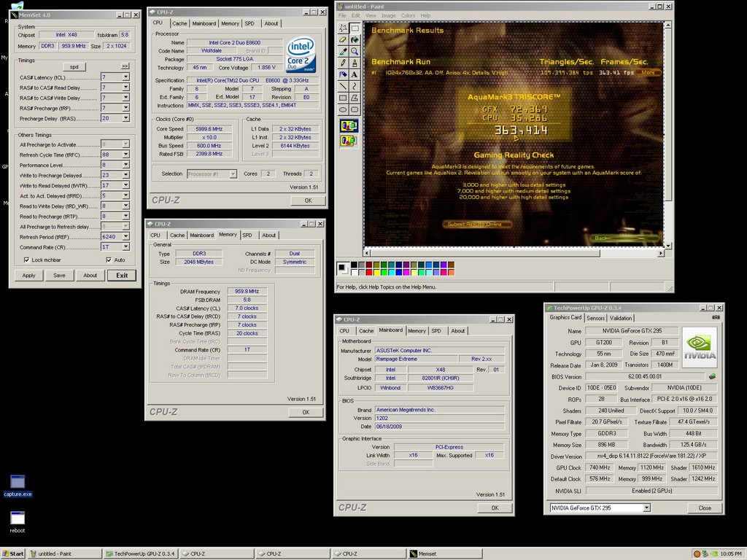Open the Refresh Period (tREF) dropdown
Viewport: 747px width, 560px height.
pos(125,237)
